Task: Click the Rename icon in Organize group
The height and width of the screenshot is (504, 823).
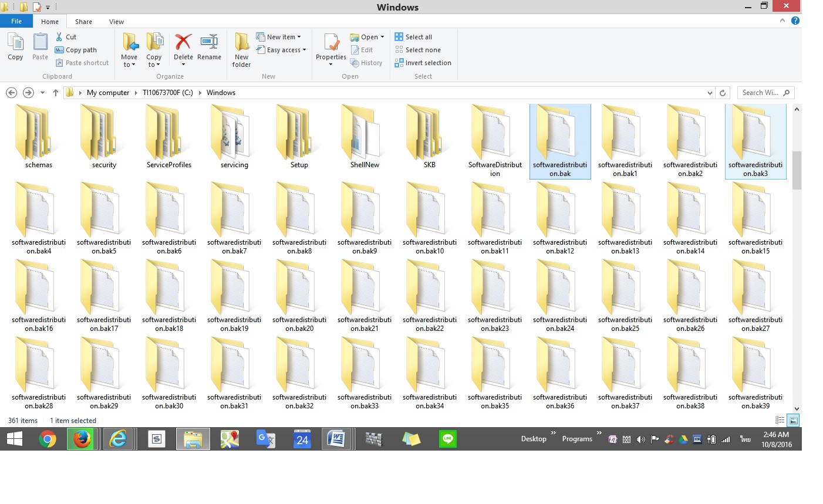Action: tap(209, 43)
